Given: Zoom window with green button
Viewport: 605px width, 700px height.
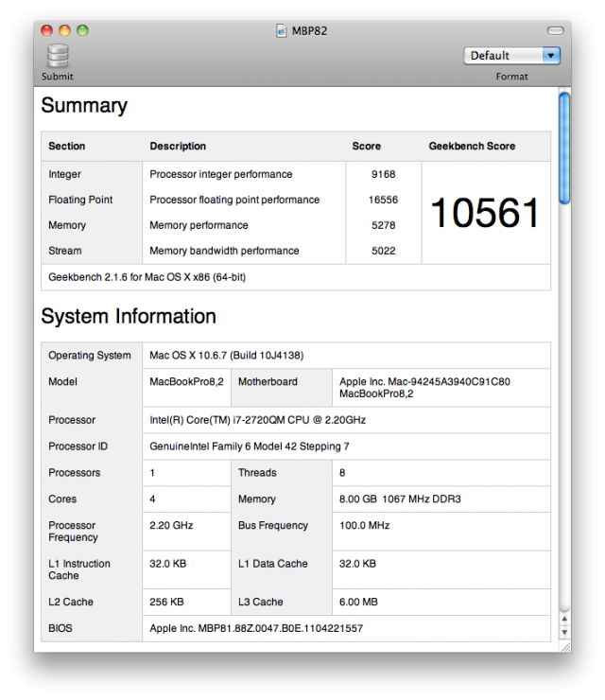Looking at the screenshot, I should (82, 30).
